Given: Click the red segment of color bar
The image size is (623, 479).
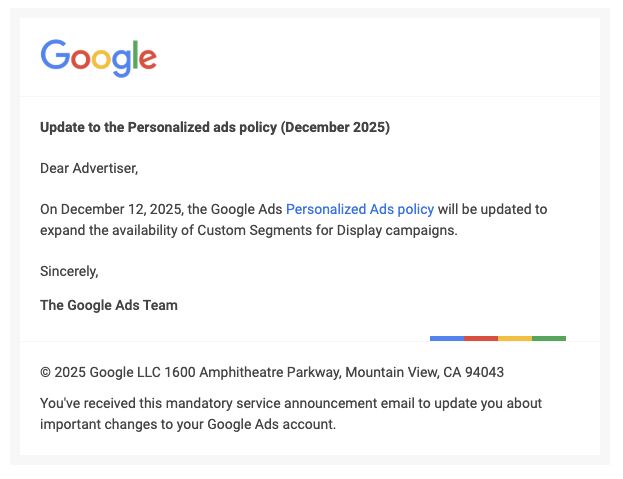Looking at the screenshot, I should pyautogui.click(x=481, y=338).
